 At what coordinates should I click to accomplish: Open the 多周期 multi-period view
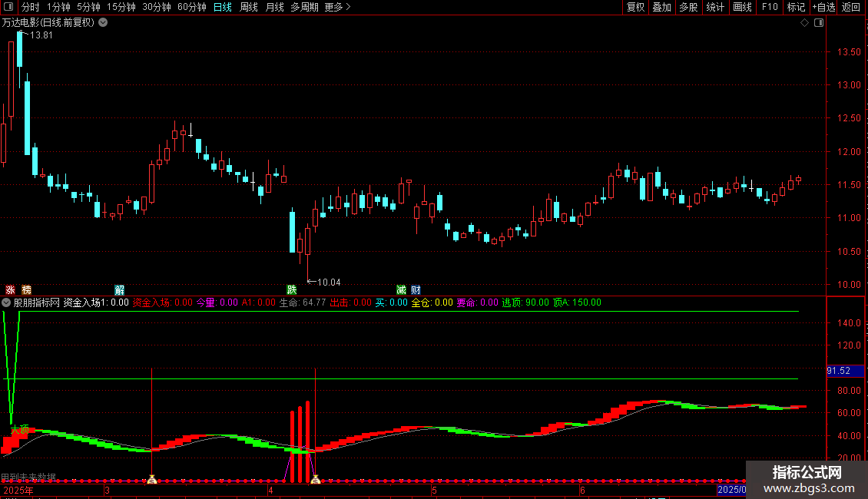tap(304, 7)
